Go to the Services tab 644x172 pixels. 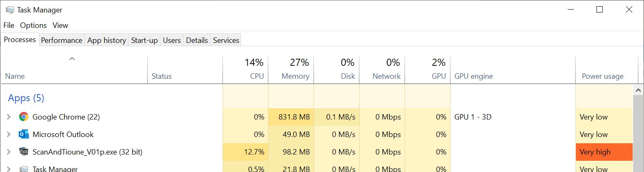pos(226,40)
